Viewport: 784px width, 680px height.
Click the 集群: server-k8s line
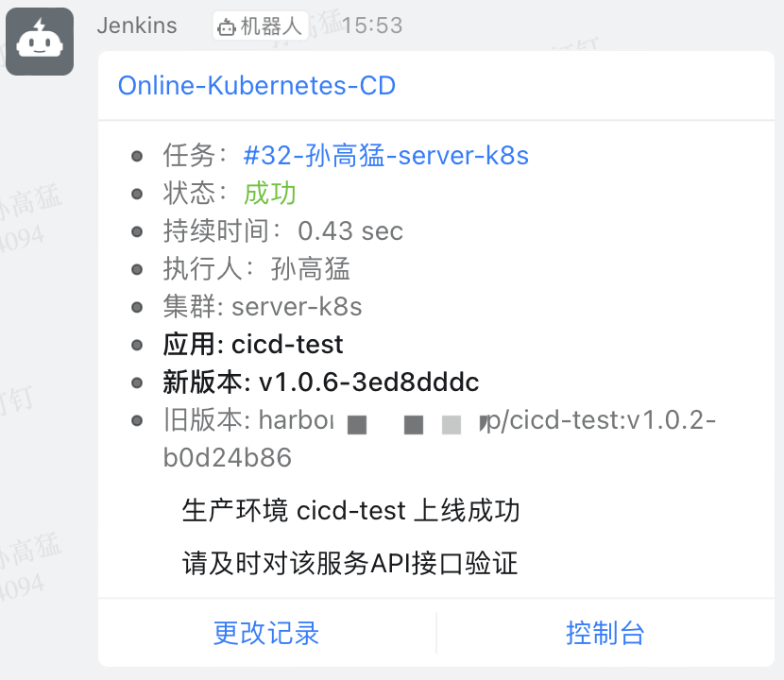263,307
